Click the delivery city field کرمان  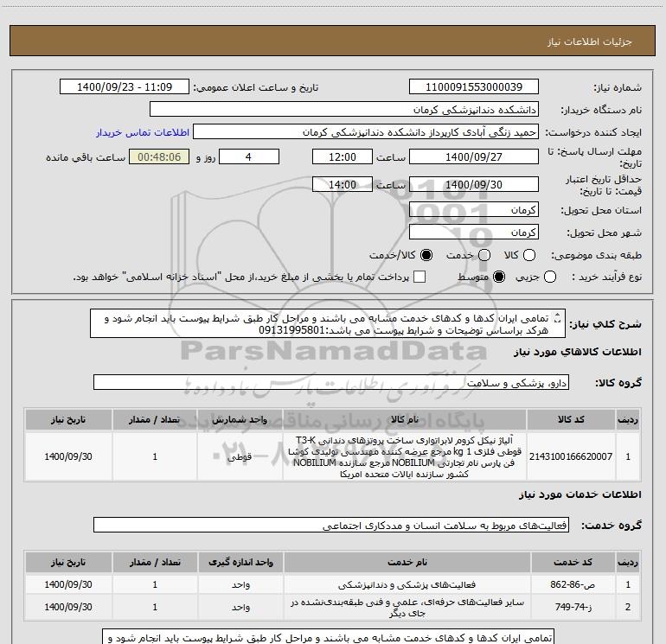tap(474, 232)
